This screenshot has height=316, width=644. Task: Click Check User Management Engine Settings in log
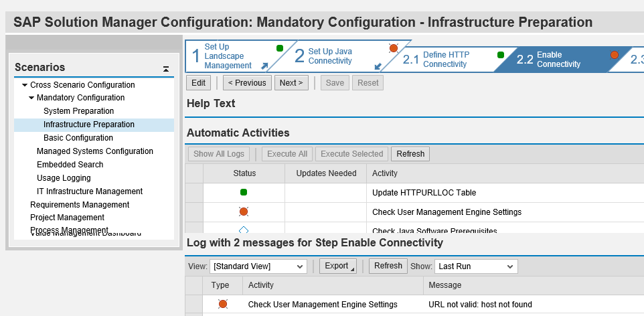click(323, 305)
